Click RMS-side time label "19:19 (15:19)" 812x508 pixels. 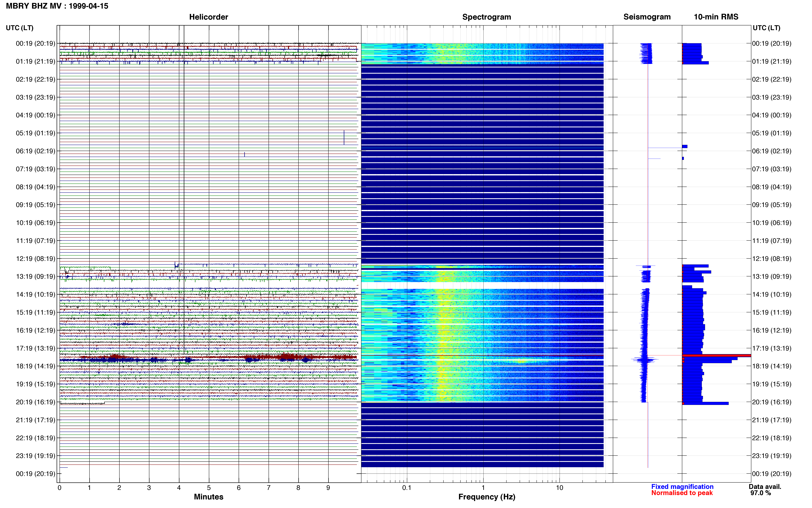(772, 384)
